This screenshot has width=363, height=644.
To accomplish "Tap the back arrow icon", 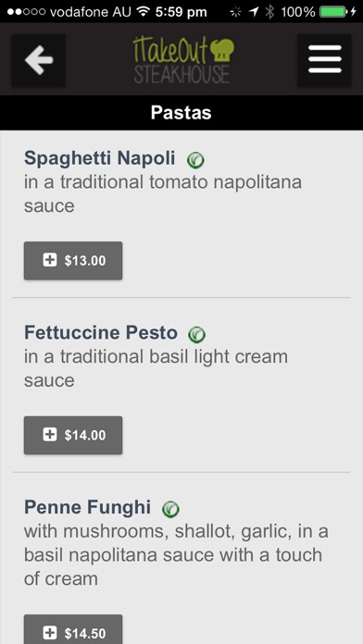I will coord(39,60).
